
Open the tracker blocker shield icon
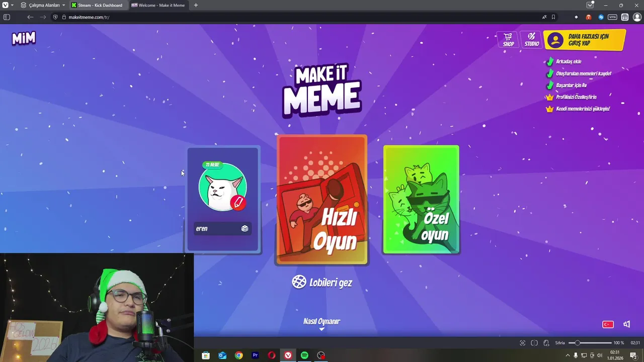[x=55, y=17]
